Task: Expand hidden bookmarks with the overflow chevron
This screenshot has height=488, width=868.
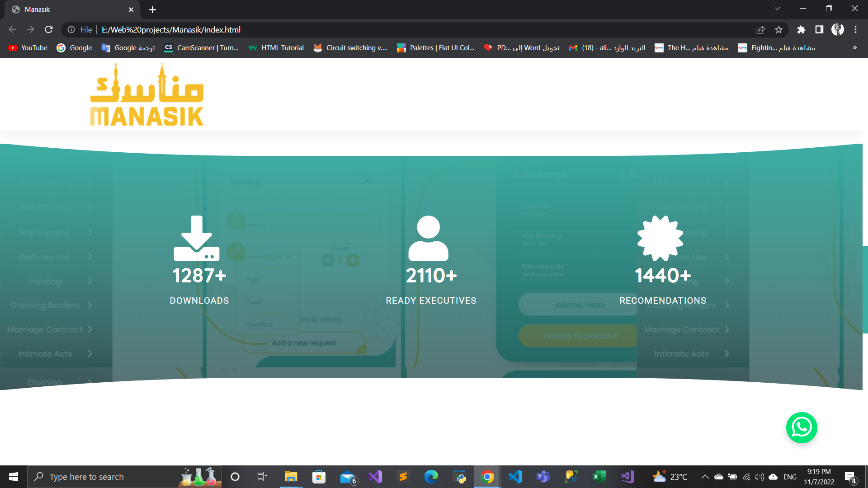Action: coord(854,47)
